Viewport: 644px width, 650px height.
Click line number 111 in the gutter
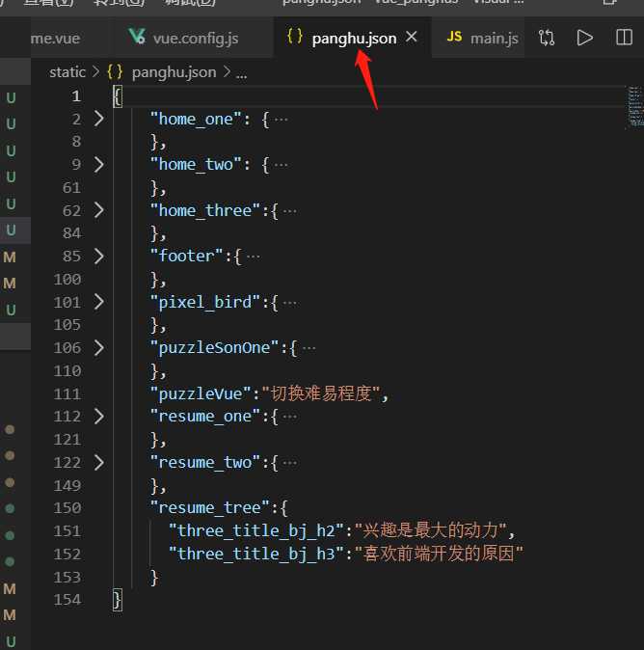67,393
